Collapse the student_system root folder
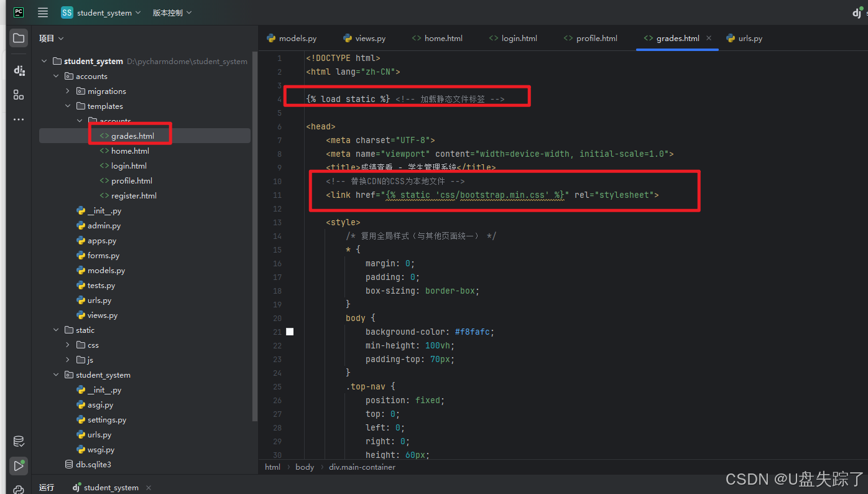 click(44, 61)
